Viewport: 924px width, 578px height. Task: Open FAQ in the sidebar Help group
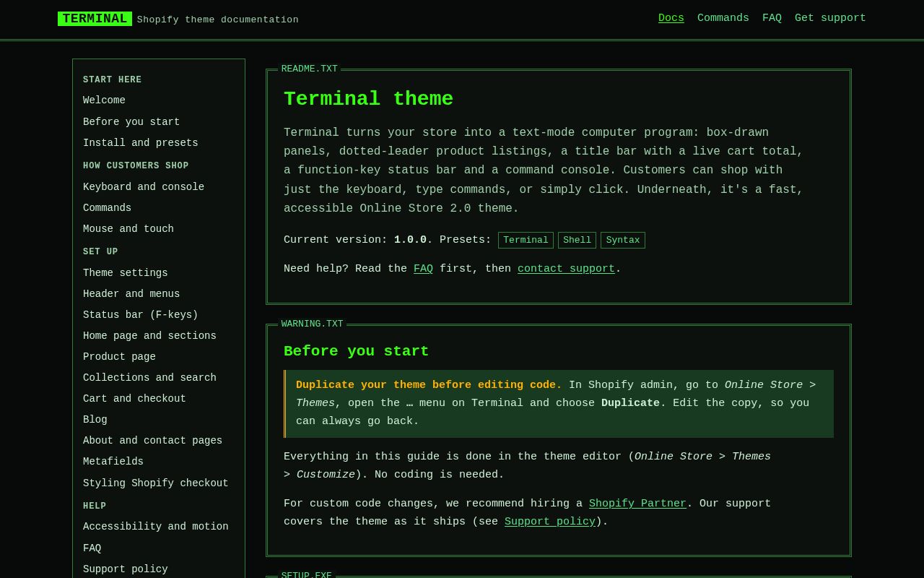92,548
